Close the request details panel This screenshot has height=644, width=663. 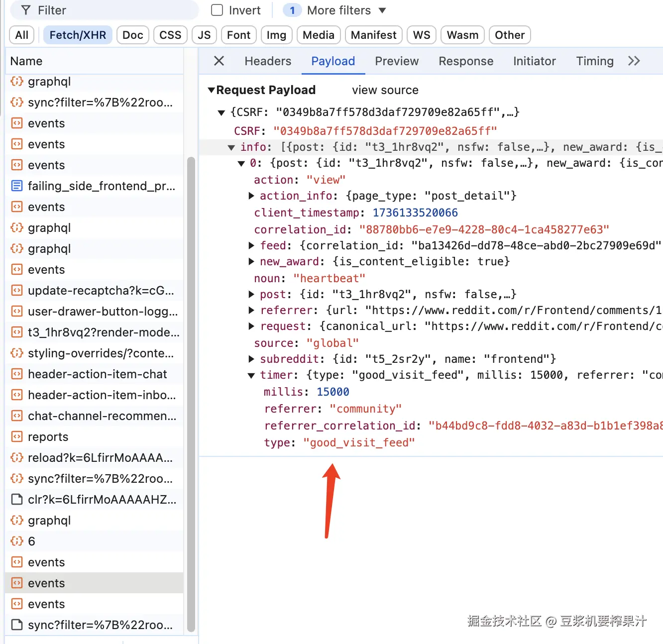[219, 61]
